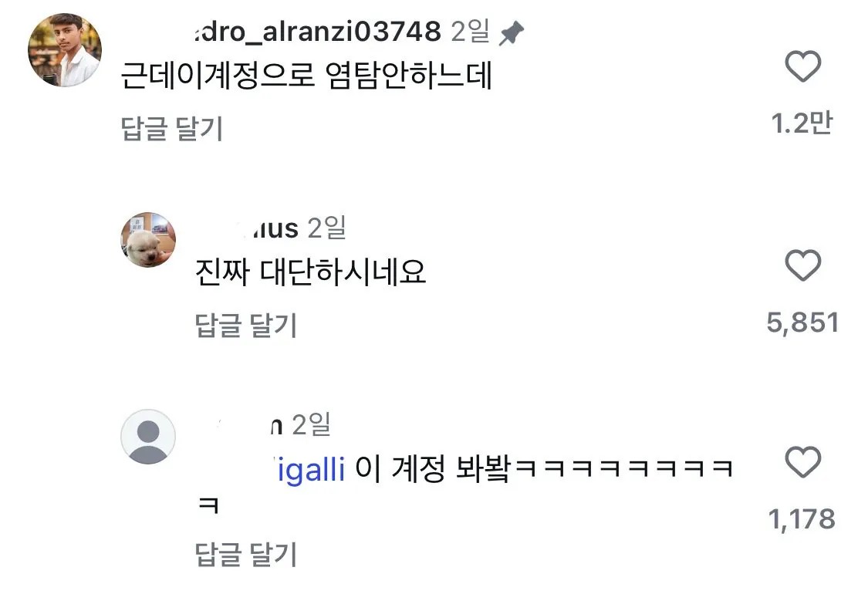This screenshot has width=868, height=601.
Task: Click username above '진짜 대단하시네요'
Action: (x=262, y=228)
